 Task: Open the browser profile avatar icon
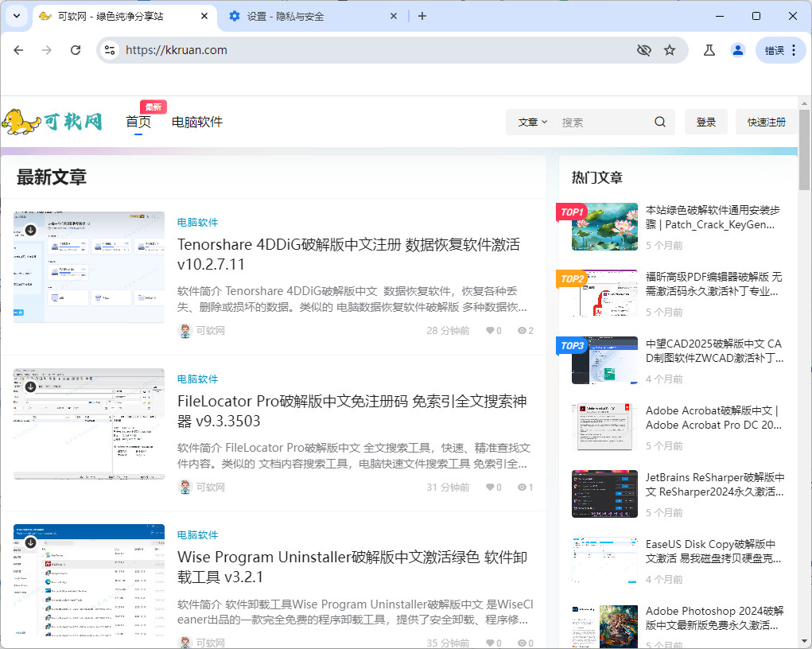737,50
